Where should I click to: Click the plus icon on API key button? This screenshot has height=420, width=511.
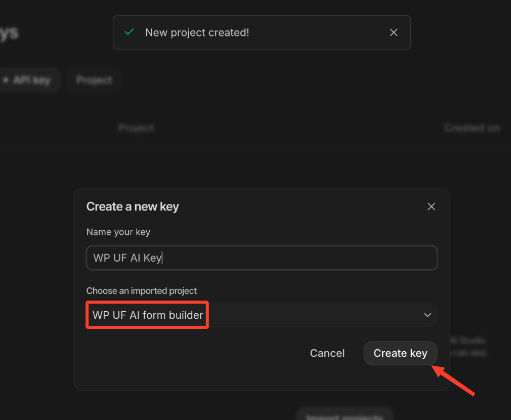(x=6, y=80)
